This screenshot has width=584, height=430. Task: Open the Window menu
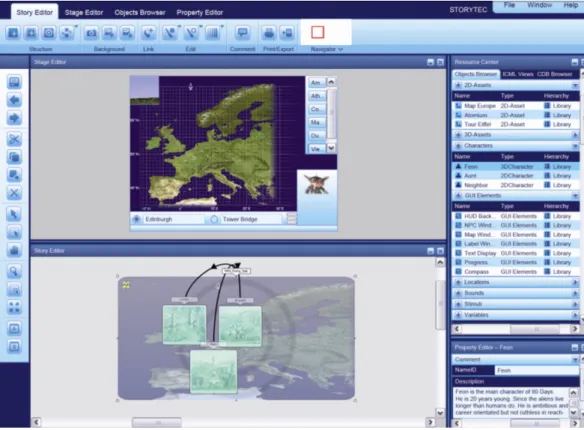click(x=539, y=5)
